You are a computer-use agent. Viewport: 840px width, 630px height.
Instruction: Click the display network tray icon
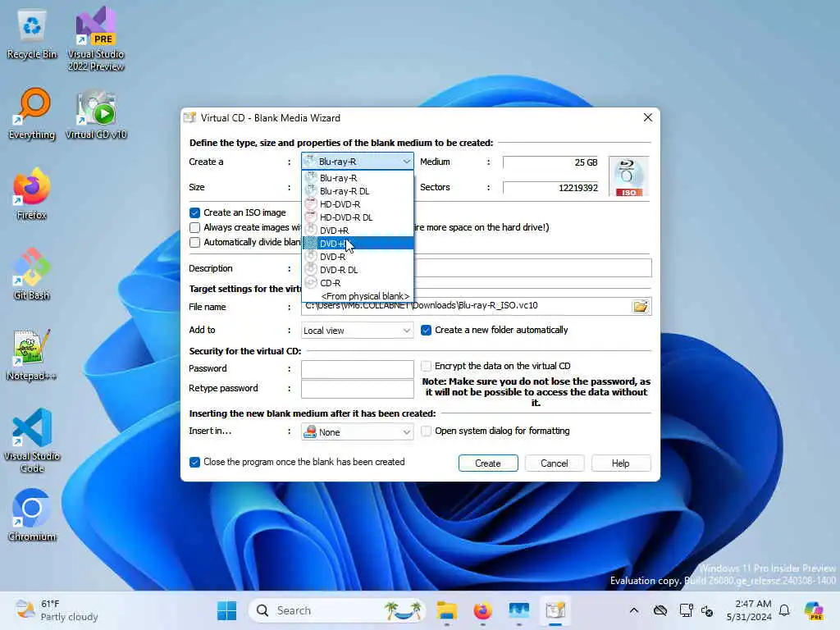[687, 610]
